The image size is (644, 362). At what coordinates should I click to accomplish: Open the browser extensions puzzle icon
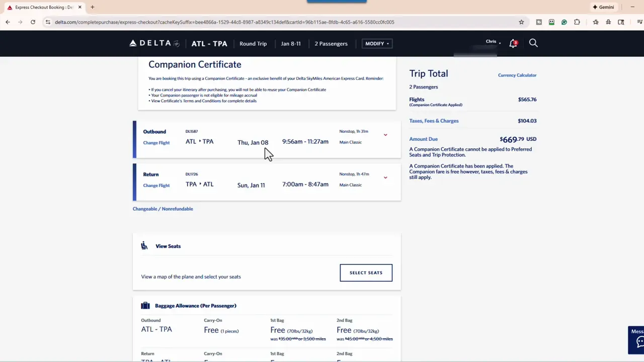[577, 22]
